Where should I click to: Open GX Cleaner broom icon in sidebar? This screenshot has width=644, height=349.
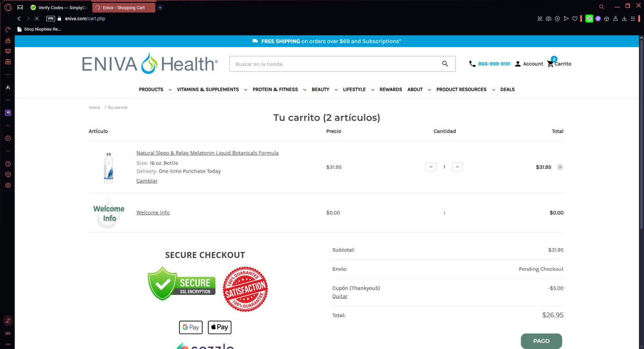click(x=8, y=40)
